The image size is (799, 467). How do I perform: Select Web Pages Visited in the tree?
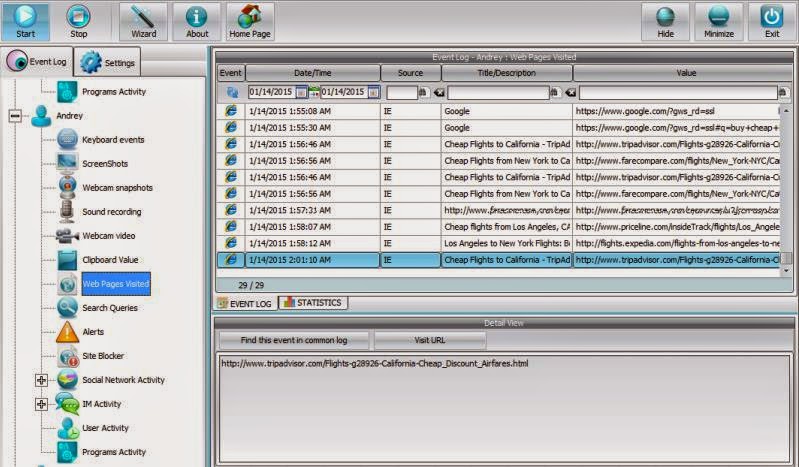(x=116, y=283)
